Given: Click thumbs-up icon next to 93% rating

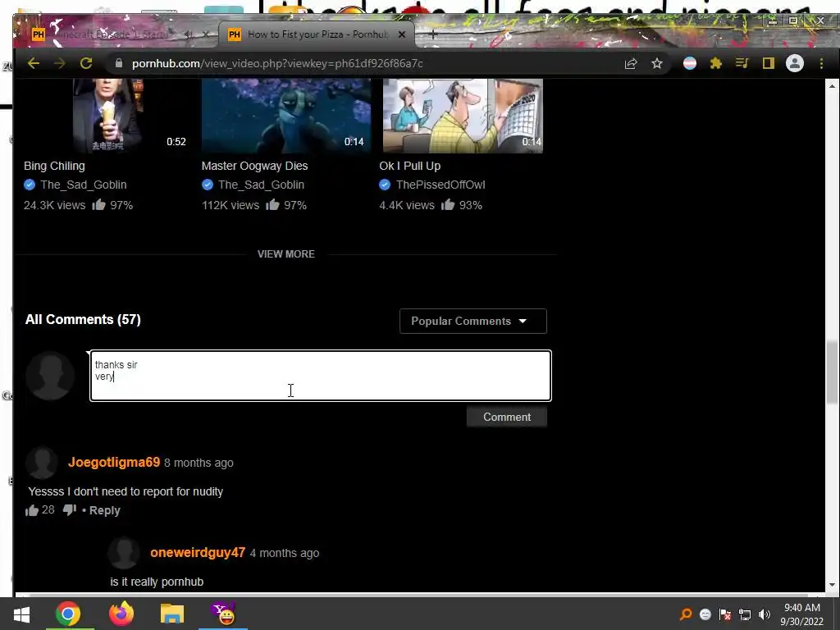Looking at the screenshot, I should point(448,204).
